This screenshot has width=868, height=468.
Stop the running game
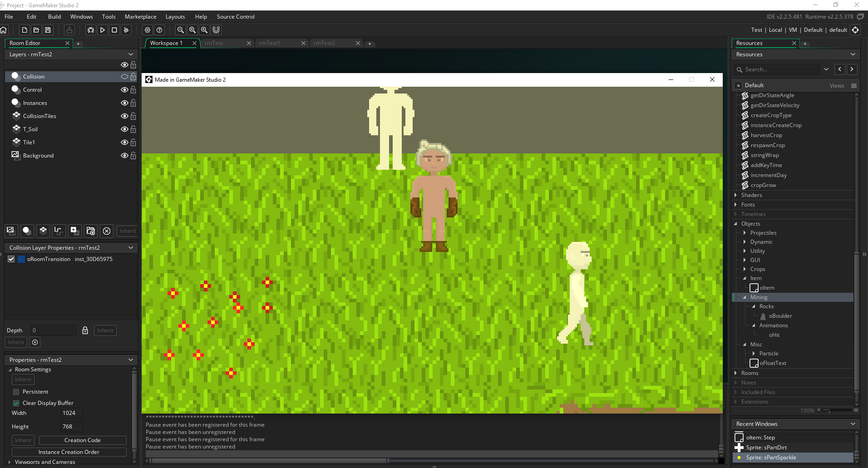114,30
